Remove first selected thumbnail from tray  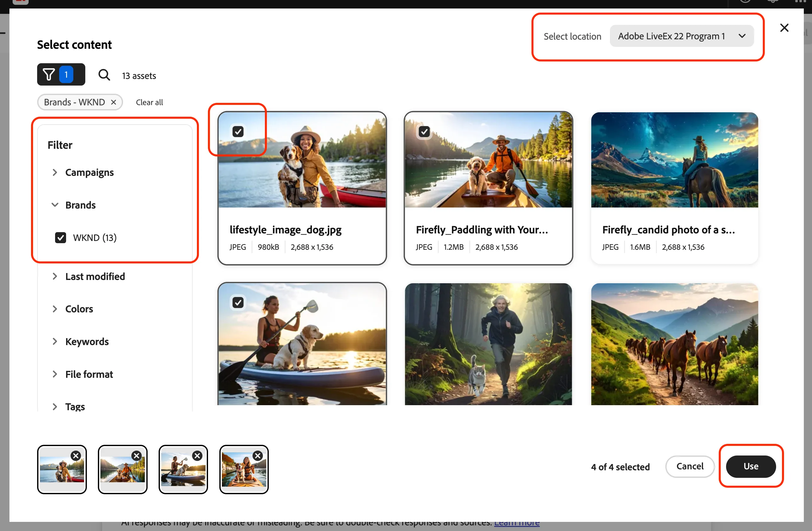click(x=76, y=456)
